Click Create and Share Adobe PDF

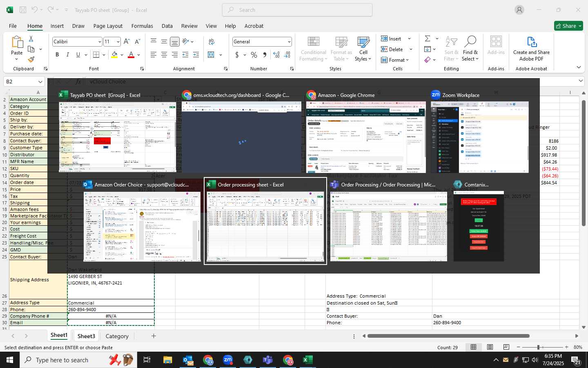point(531,49)
